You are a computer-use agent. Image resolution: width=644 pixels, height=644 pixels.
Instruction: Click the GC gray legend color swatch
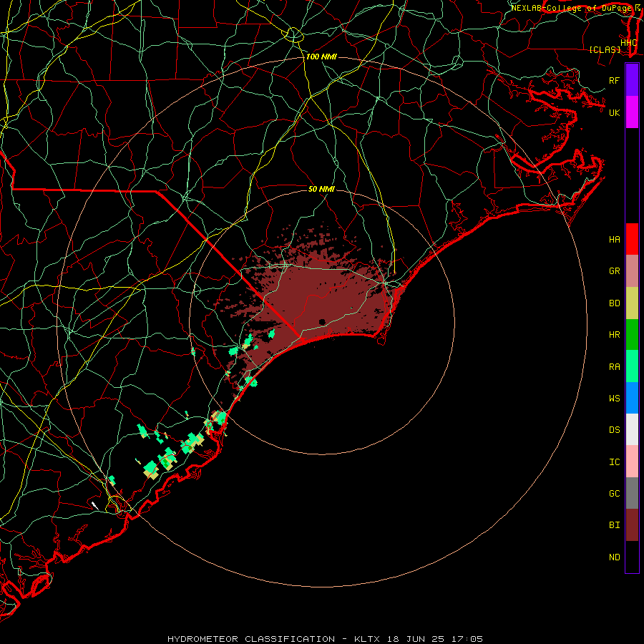click(632, 493)
